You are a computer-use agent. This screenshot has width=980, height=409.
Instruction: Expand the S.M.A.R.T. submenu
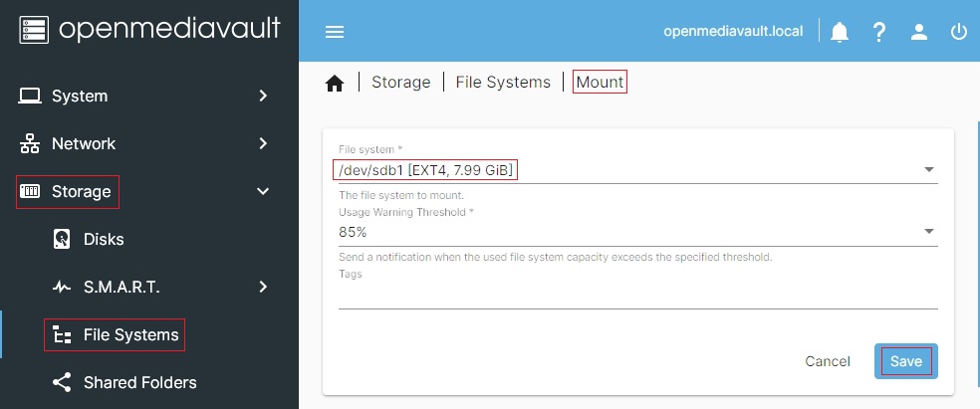[263, 287]
